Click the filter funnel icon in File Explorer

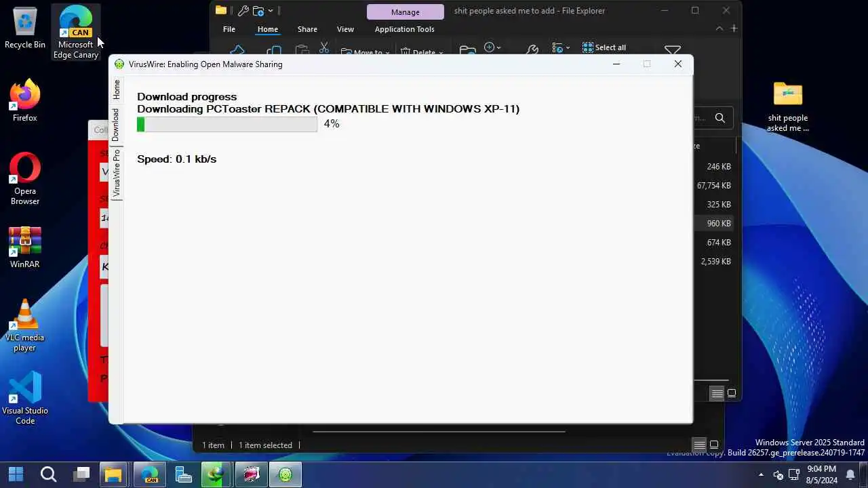tap(672, 50)
